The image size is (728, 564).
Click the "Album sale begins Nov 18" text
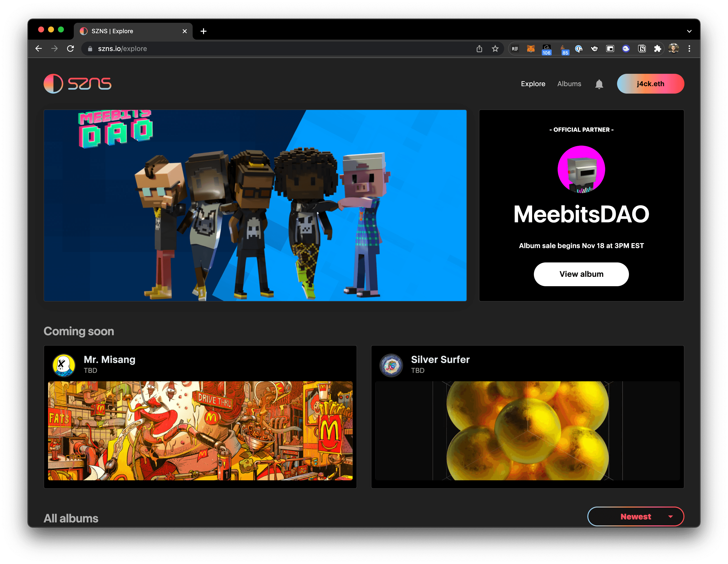point(581,246)
